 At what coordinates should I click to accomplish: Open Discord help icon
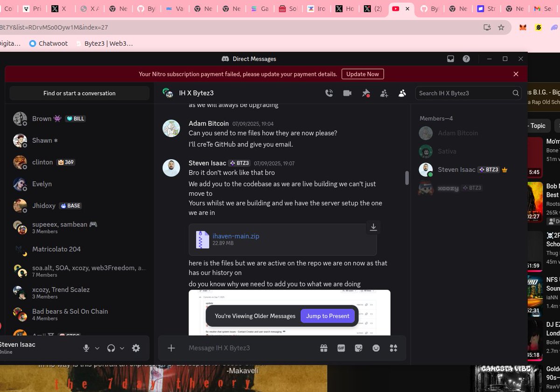coord(466,59)
